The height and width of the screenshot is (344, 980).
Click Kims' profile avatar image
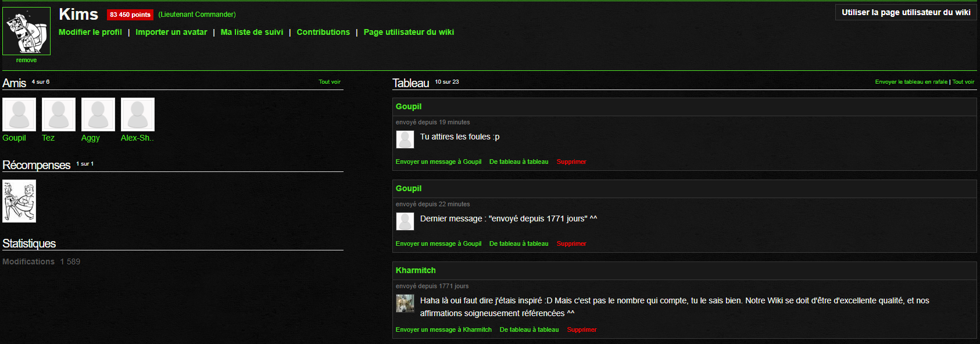pyautogui.click(x=27, y=31)
